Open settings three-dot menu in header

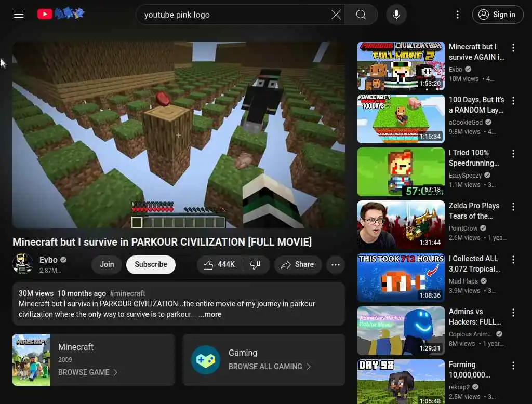[457, 15]
